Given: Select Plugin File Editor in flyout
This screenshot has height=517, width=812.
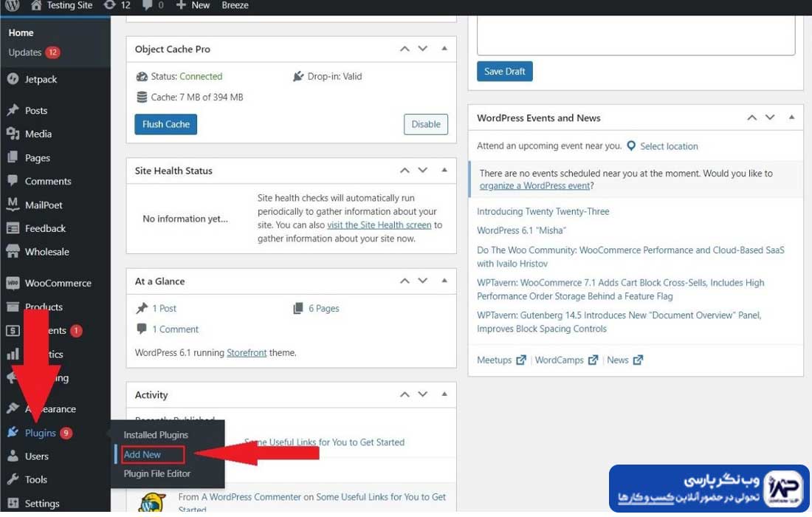Looking at the screenshot, I should 157,473.
